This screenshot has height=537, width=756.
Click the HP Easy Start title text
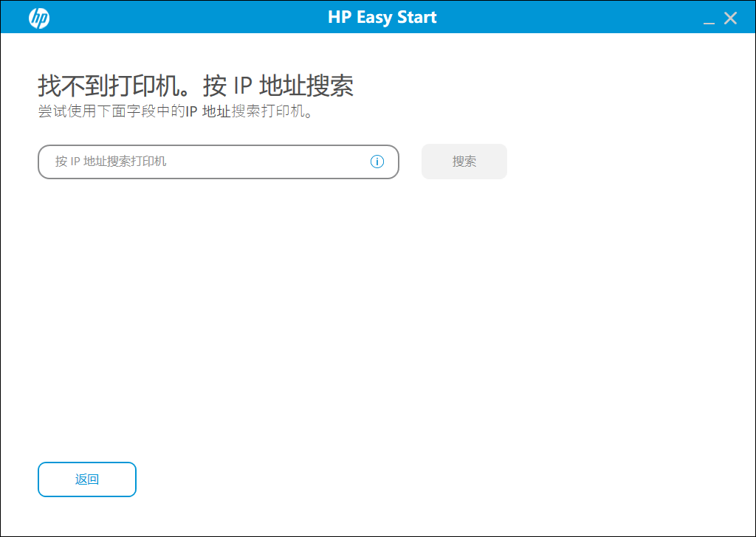click(x=382, y=17)
